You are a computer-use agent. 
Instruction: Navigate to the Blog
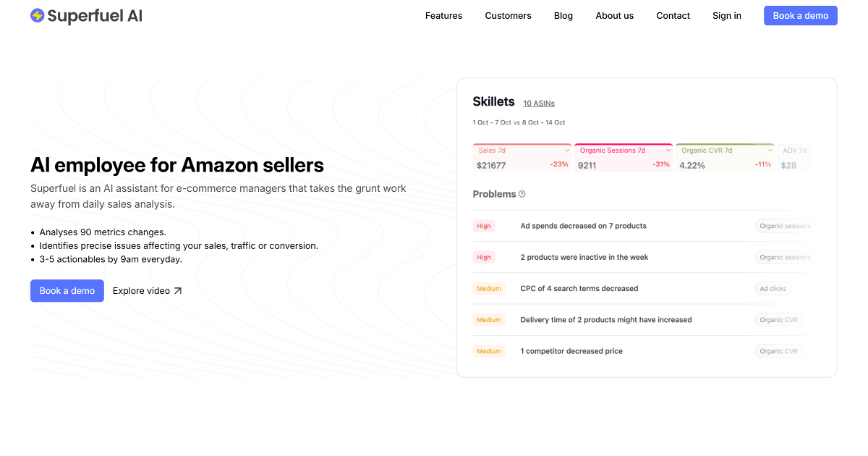(x=563, y=16)
